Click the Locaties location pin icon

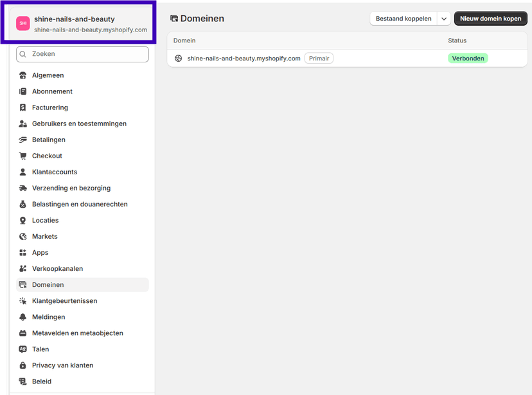pos(24,220)
